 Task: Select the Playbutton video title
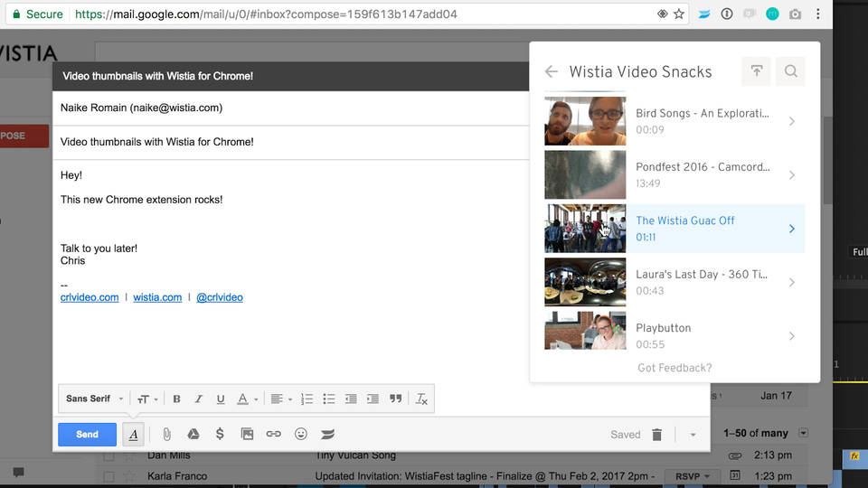point(663,328)
